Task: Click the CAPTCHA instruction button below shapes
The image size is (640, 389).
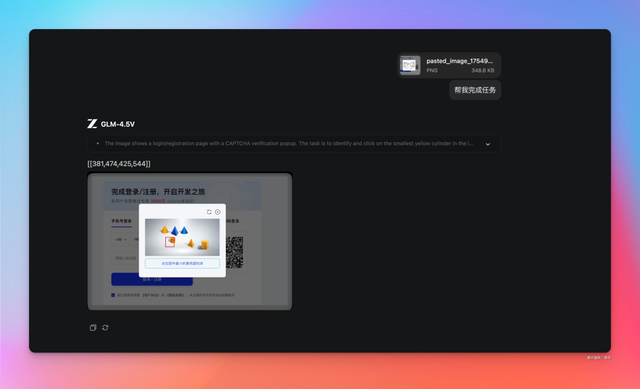Action: click(x=182, y=263)
